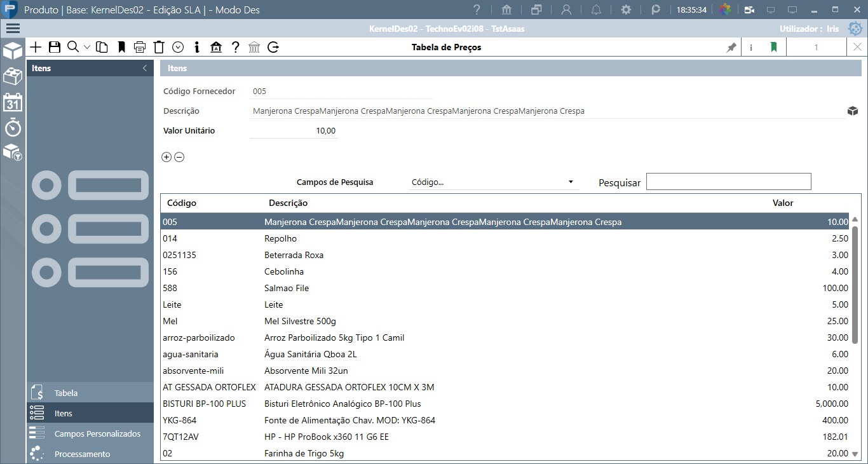Open the stopwatch icon in the sidebar
This screenshot has height=464, width=868.
(13, 127)
